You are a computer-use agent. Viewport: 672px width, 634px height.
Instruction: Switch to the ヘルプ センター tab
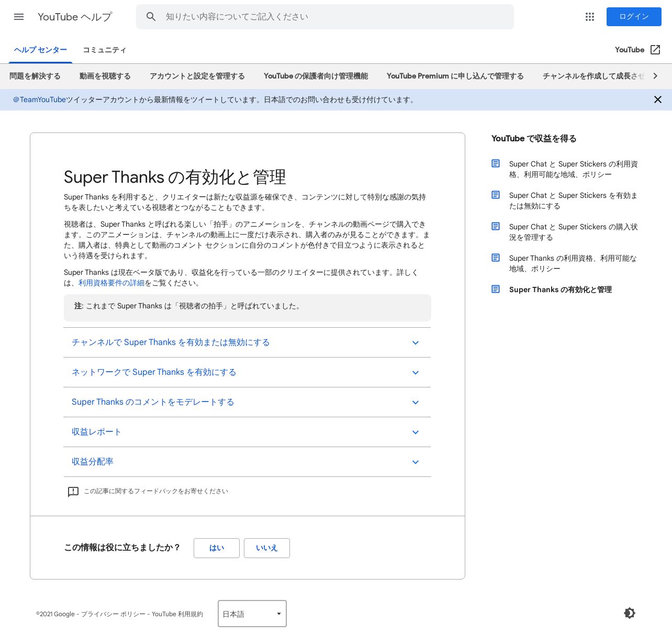(40, 50)
